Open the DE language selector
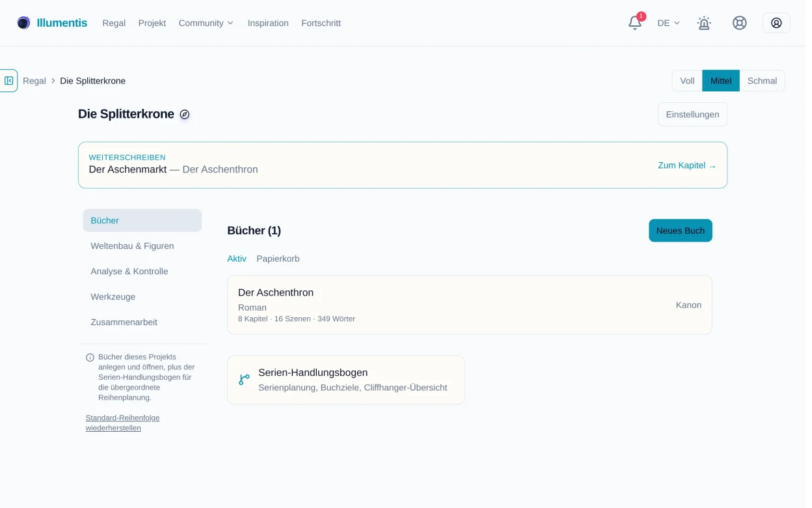812x508 pixels. (668, 23)
